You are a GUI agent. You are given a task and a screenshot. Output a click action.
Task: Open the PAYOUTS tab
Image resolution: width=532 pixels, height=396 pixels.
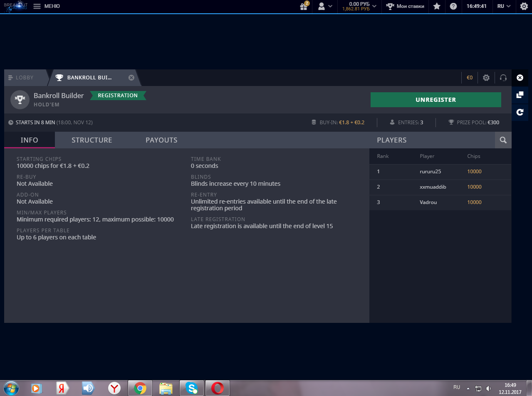tap(161, 140)
